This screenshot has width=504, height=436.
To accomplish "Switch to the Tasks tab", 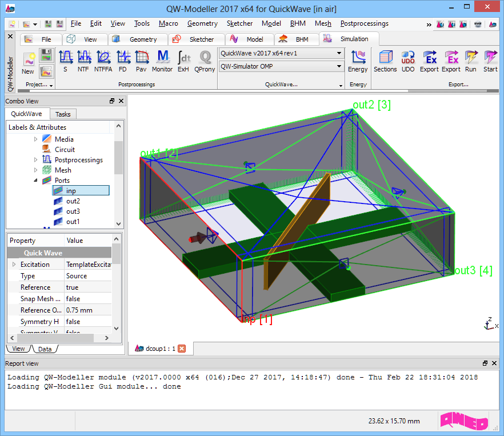I will tap(63, 114).
